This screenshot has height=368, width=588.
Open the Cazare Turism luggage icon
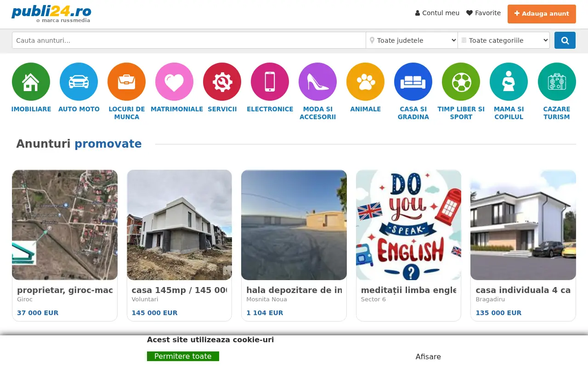(x=557, y=82)
